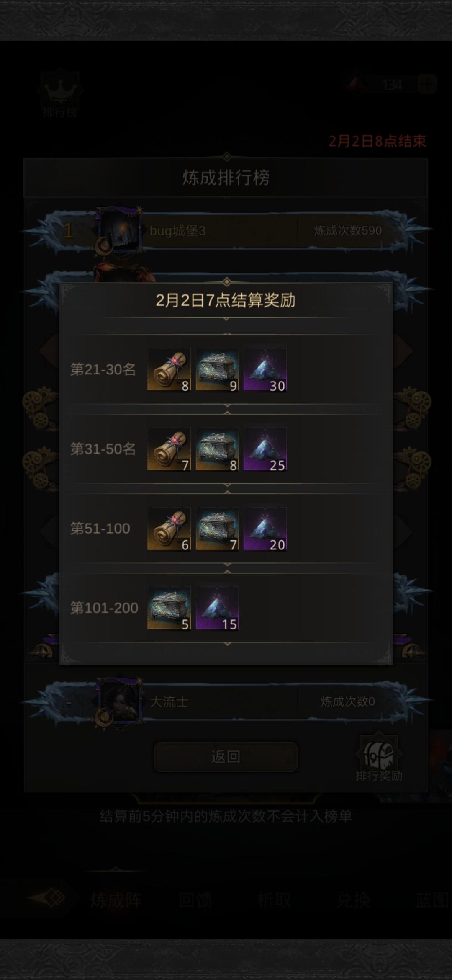Select the bug城堡3 first place entry

(226, 230)
